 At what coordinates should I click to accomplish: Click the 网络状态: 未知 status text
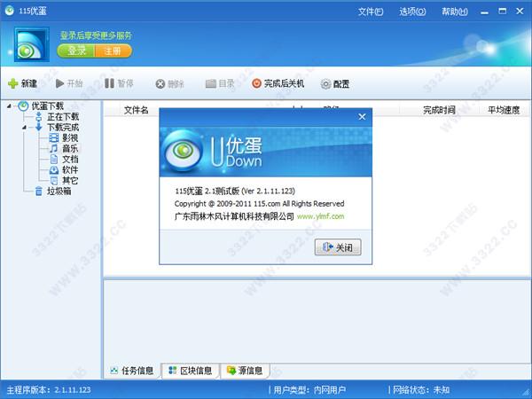coord(421,390)
